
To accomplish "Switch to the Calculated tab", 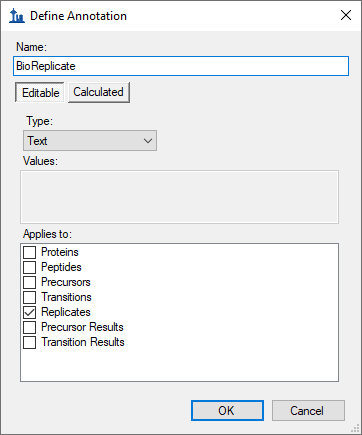I will click(x=99, y=92).
